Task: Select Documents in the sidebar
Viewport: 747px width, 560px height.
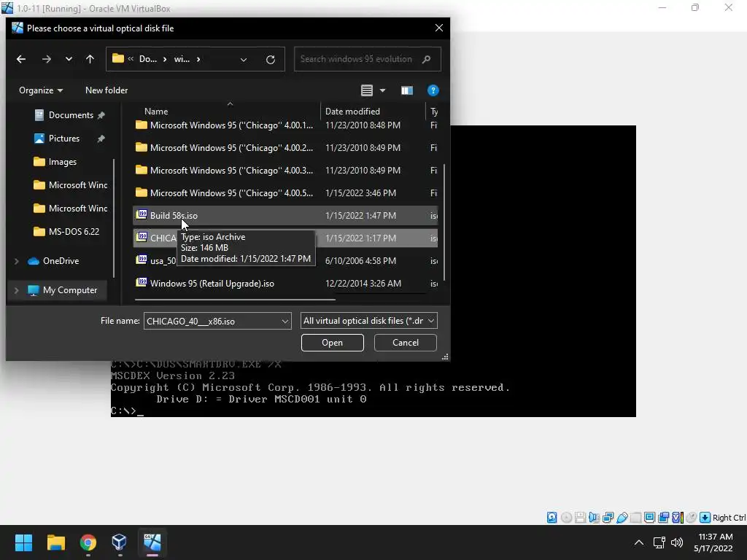Action: 71,114
